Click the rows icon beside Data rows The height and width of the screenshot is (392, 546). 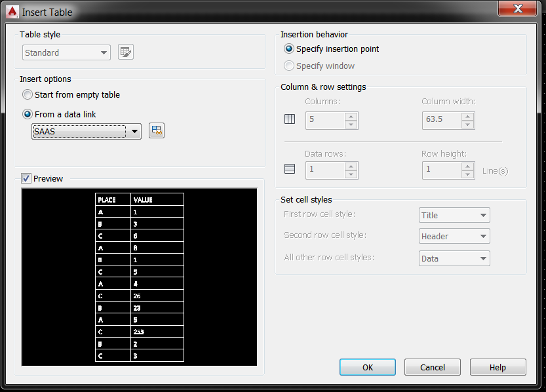(x=289, y=168)
